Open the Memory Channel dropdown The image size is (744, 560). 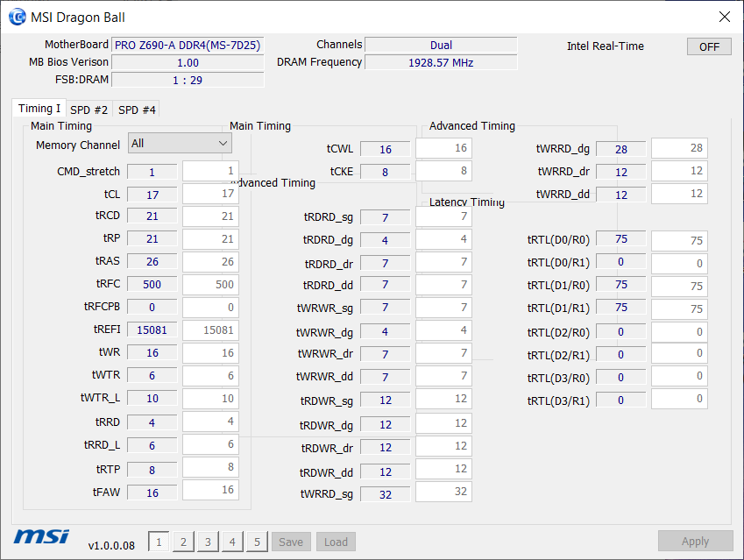pos(180,144)
